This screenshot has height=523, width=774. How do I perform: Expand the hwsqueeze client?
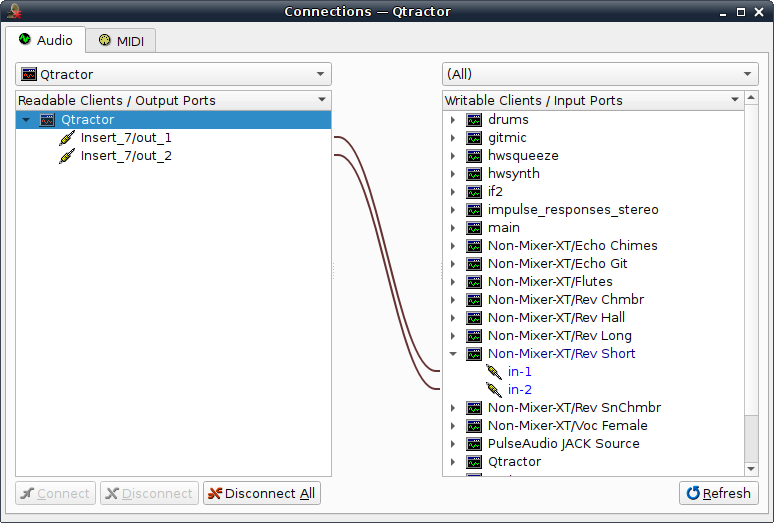pyautogui.click(x=453, y=155)
